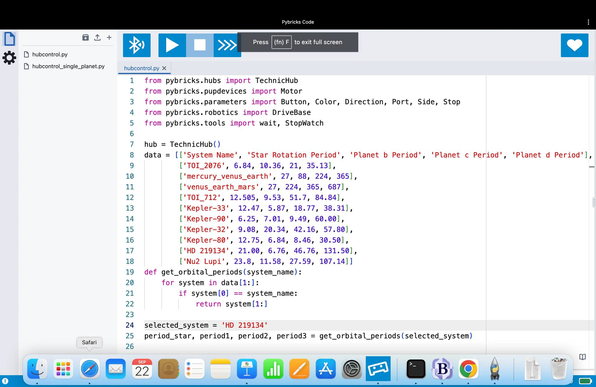The image size is (596, 387).
Task: Select the hubcontrol.py editor tab
Action: coord(141,68)
